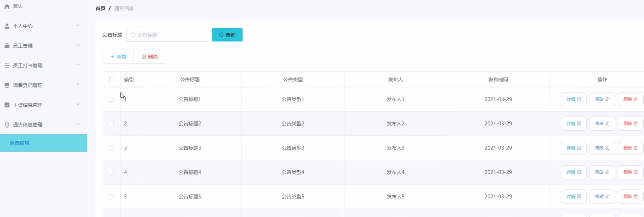Open 详情 for 公告标题5
This screenshot has height=217, width=644.
click(574, 197)
